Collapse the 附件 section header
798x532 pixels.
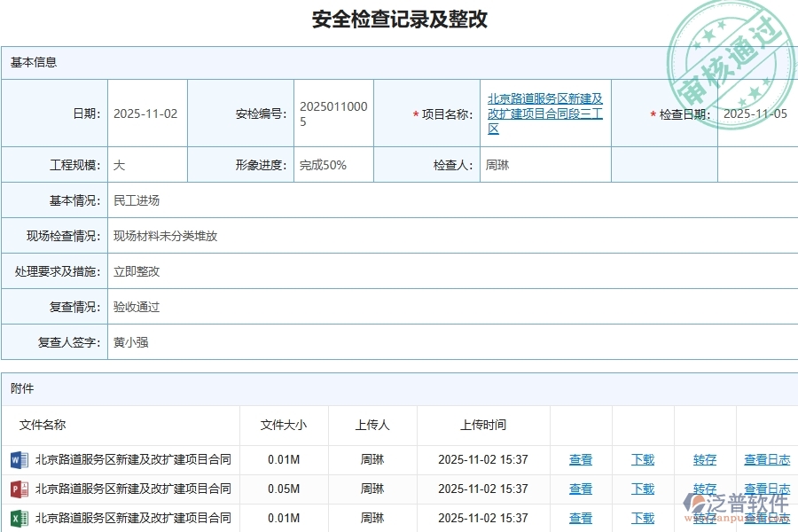(23, 388)
